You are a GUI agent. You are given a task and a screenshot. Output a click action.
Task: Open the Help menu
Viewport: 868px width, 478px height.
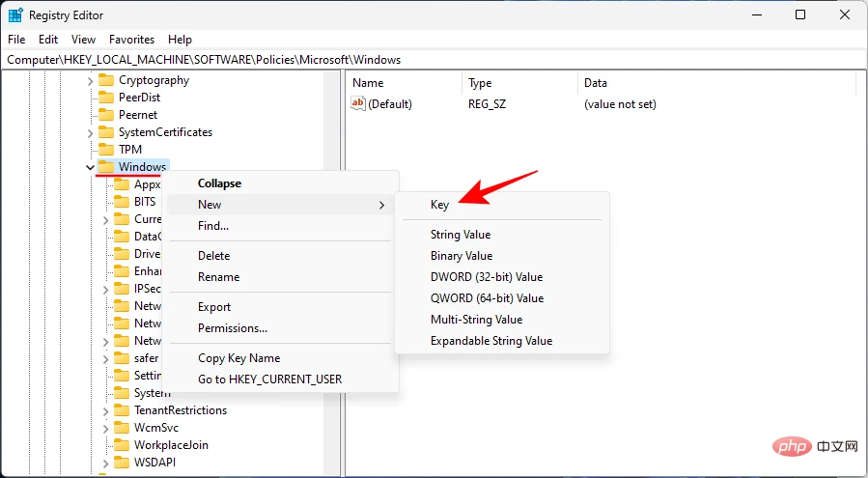tap(180, 40)
